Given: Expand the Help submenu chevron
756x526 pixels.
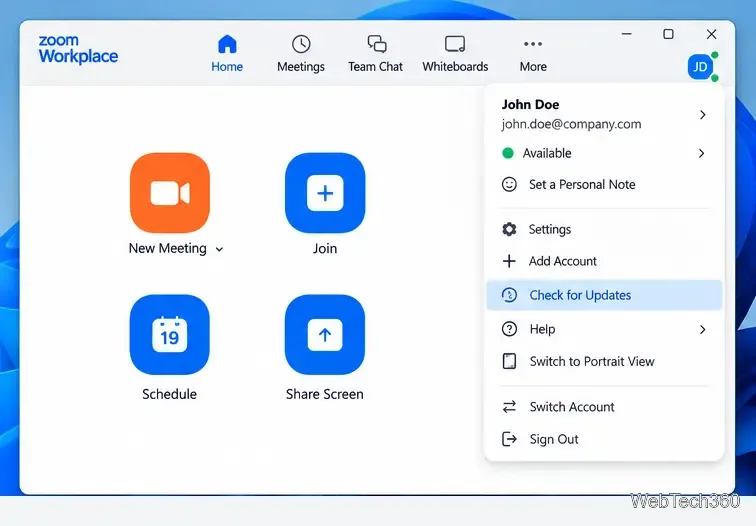Looking at the screenshot, I should click(702, 329).
